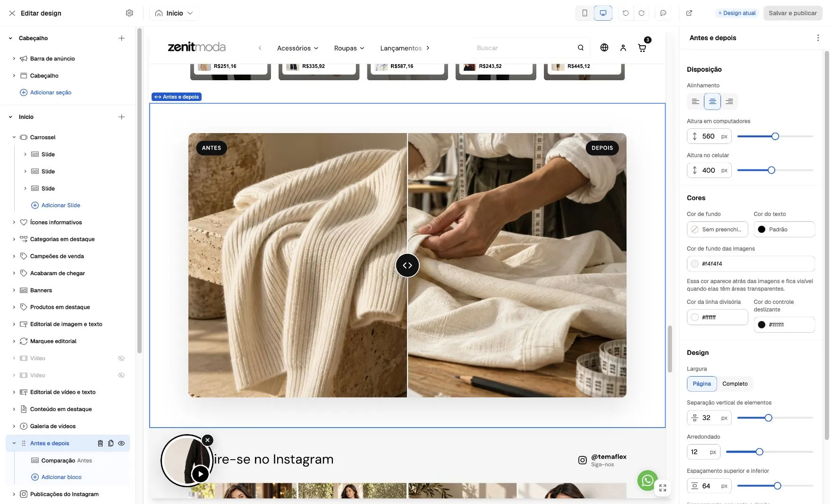
Task: Close the design editor with the X icon
Action: [12, 13]
